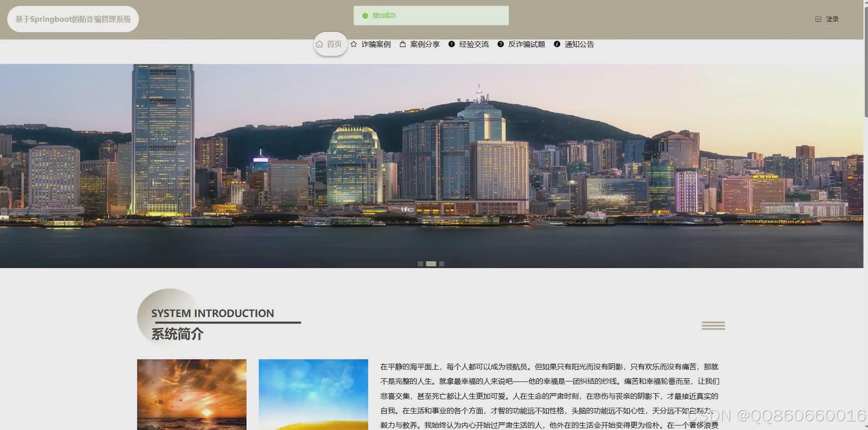Advance the banner with the right arrow

(850, 166)
